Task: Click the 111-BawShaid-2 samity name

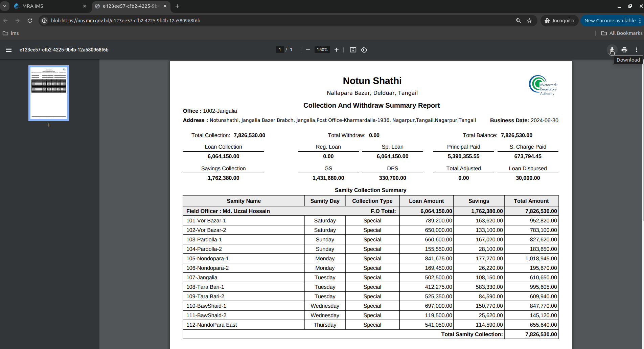Action: [x=206, y=315]
